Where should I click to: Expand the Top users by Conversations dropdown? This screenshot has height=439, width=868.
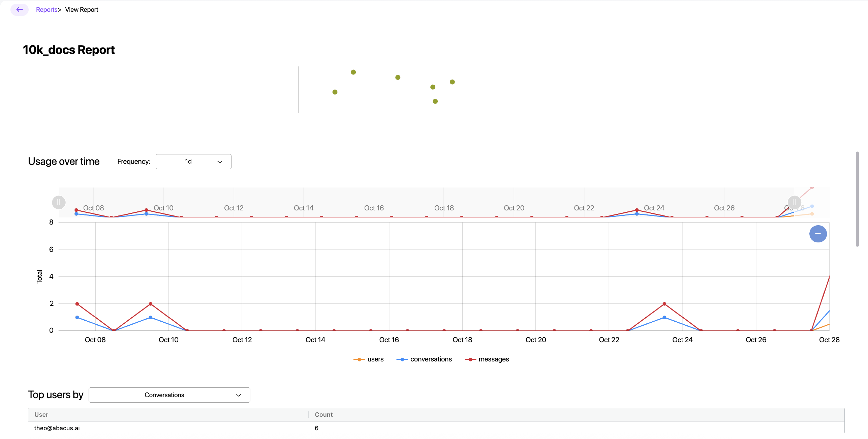coord(169,395)
